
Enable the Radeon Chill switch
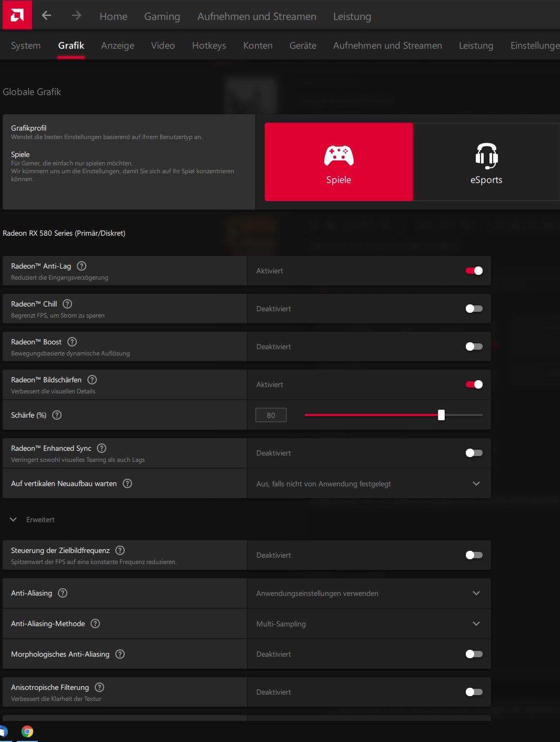tap(474, 309)
